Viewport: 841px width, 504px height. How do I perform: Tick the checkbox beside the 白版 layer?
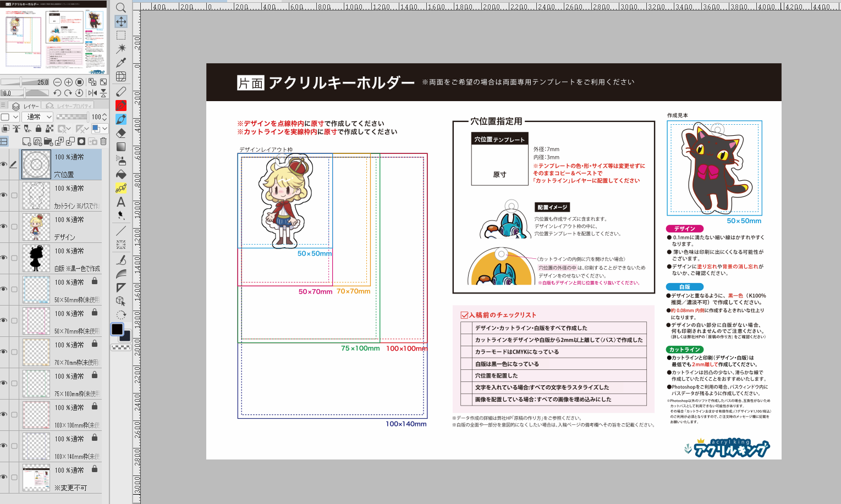point(14,258)
